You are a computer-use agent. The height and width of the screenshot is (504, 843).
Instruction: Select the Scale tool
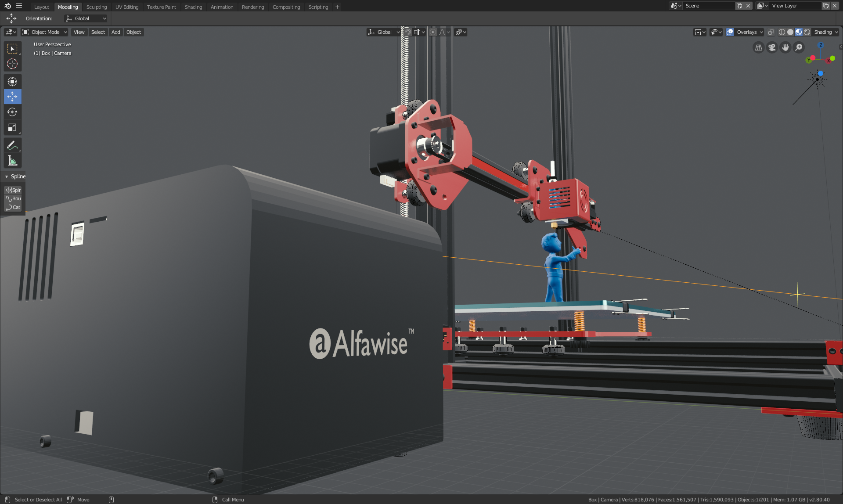point(12,128)
